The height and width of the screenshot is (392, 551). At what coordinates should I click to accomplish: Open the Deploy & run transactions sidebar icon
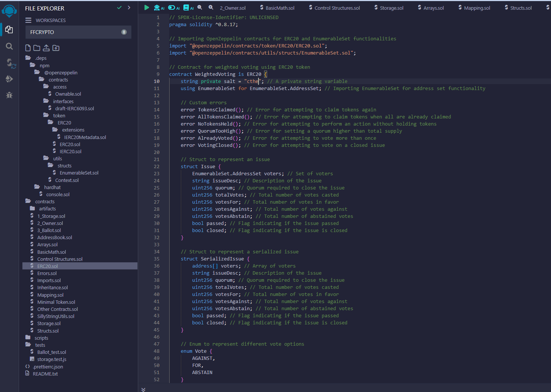tap(9, 79)
